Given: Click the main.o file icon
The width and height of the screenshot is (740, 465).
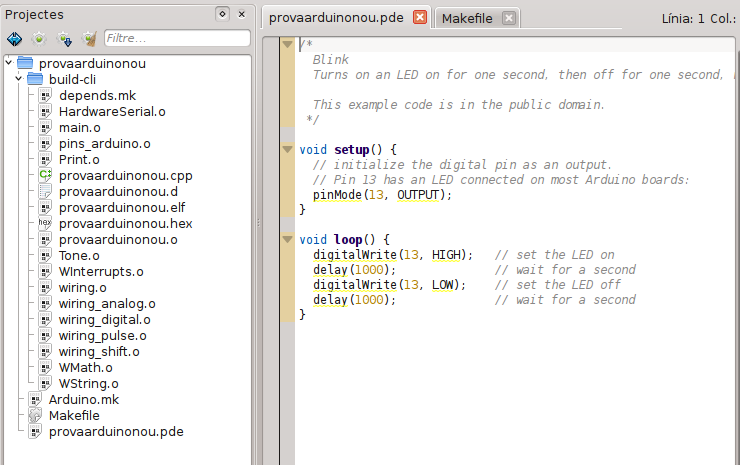Looking at the screenshot, I should (x=45, y=127).
